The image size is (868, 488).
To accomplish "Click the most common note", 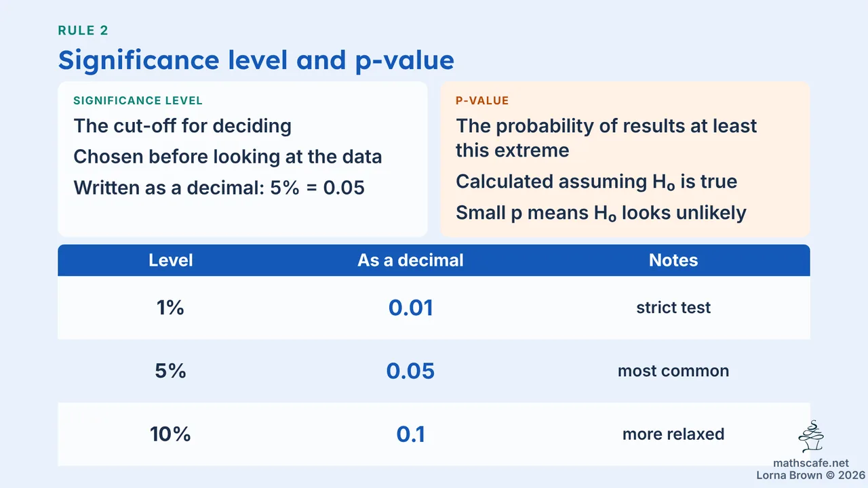I will tap(673, 371).
